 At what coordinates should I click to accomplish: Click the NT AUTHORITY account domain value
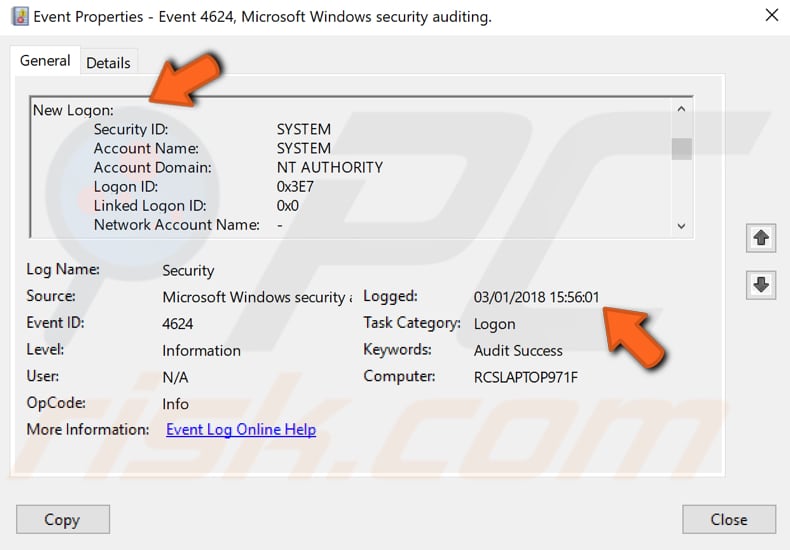(x=330, y=168)
